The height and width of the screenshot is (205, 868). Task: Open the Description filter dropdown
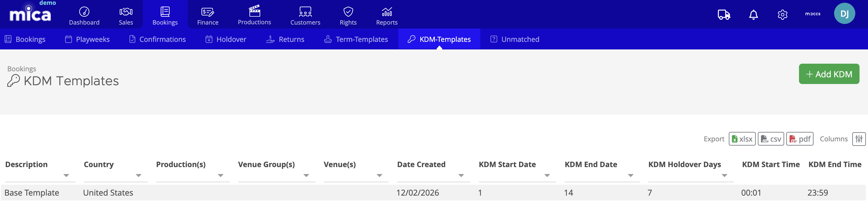point(66,175)
